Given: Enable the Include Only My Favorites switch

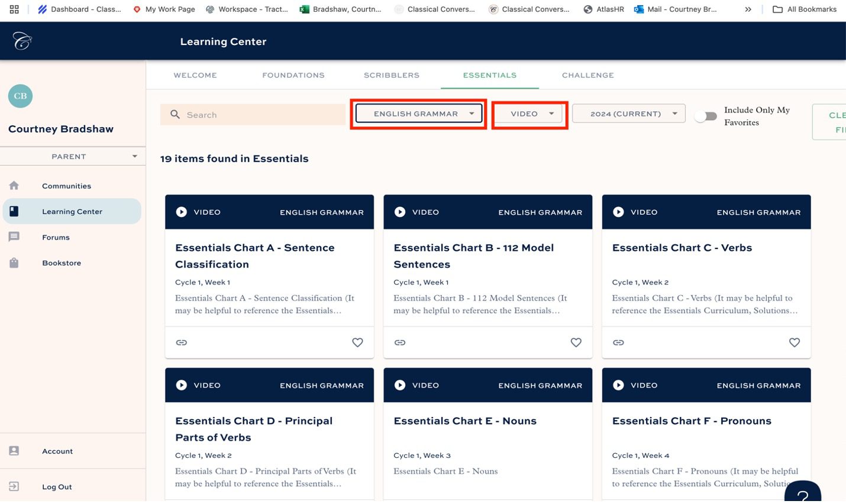Looking at the screenshot, I should click(705, 117).
